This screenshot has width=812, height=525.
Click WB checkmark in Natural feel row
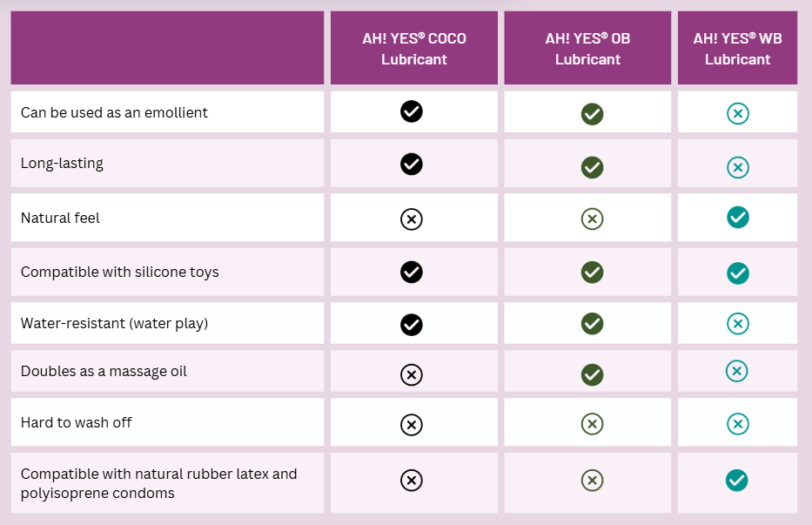(738, 218)
